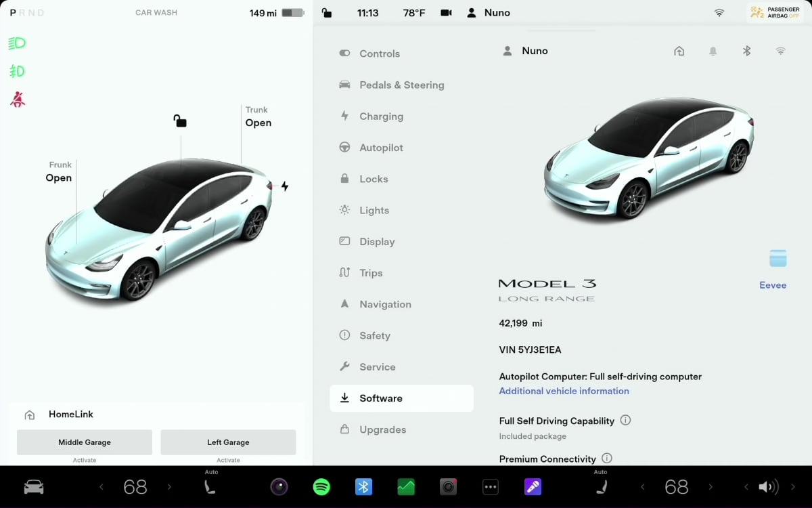This screenshot has height=508, width=812.
Task: Open the Bluetooth app in bottom dock
Action: (x=364, y=486)
